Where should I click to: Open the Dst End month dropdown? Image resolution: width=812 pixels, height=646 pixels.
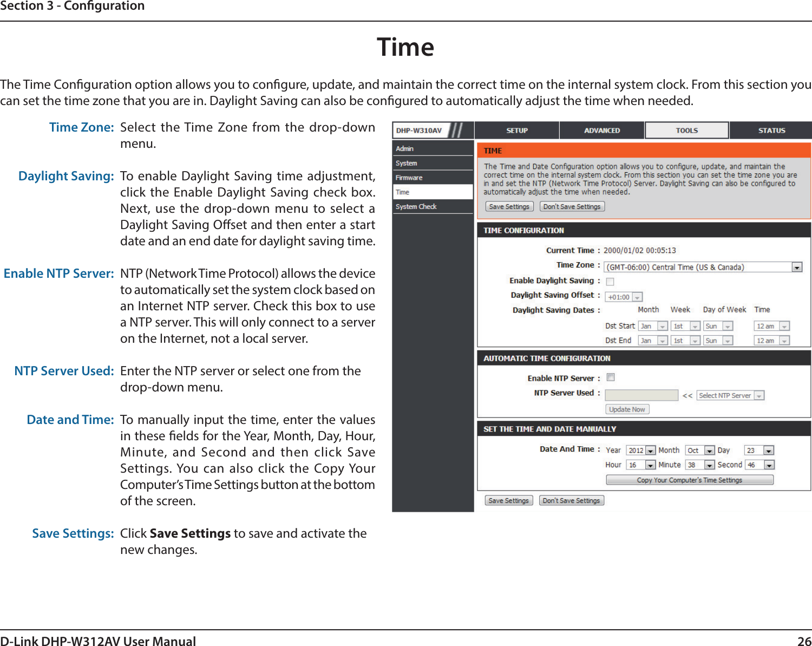pos(652,341)
